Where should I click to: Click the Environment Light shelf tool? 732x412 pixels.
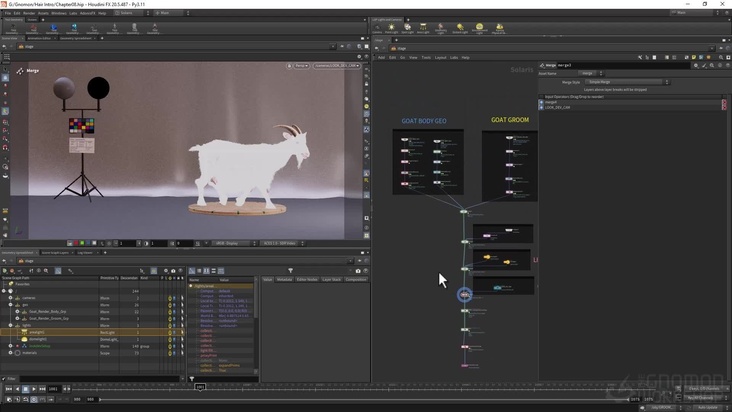click(x=479, y=28)
